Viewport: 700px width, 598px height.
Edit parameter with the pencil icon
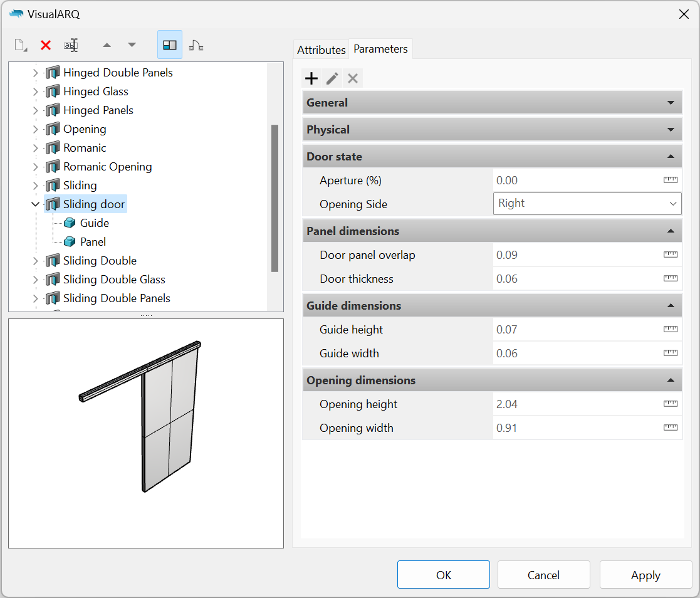332,78
